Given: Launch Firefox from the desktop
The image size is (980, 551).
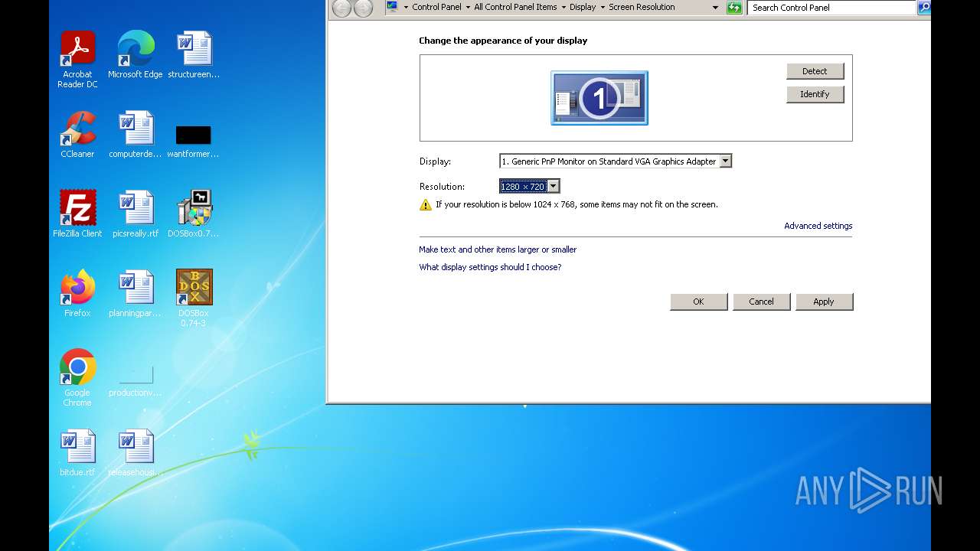Looking at the screenshot, I should tap(77, 294).
